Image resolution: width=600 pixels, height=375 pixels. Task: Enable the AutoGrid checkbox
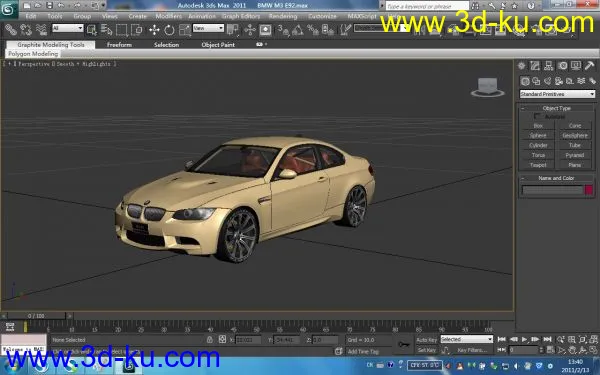click(x=537, y=116)
